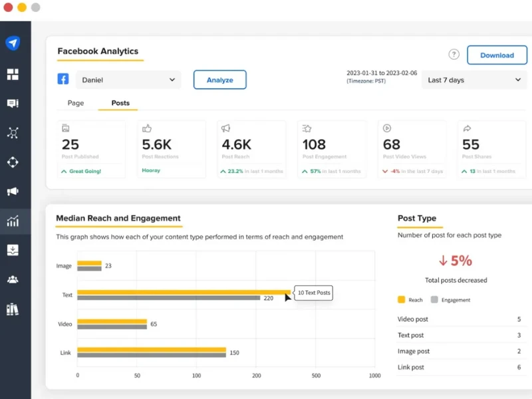This screenshot has width=532, height=399.
Task: Open the Daniel account dropdown
Action: click(128, 80)
